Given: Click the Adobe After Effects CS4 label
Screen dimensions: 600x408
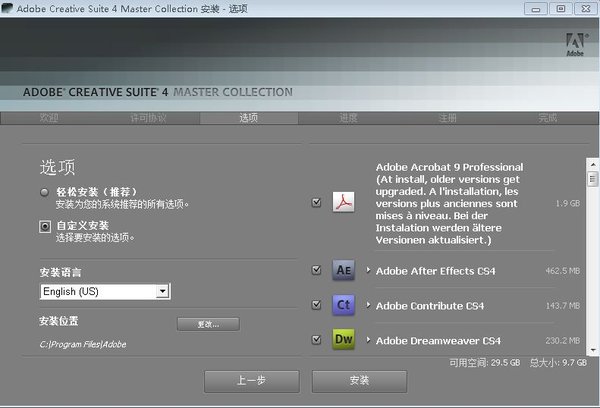Looking at the screenshot, I should 435,271.
